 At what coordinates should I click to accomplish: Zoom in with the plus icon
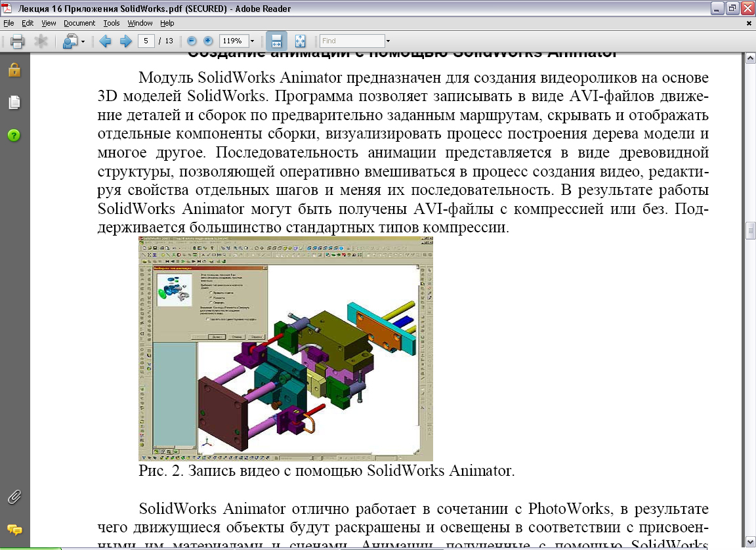tap(208, 41)
